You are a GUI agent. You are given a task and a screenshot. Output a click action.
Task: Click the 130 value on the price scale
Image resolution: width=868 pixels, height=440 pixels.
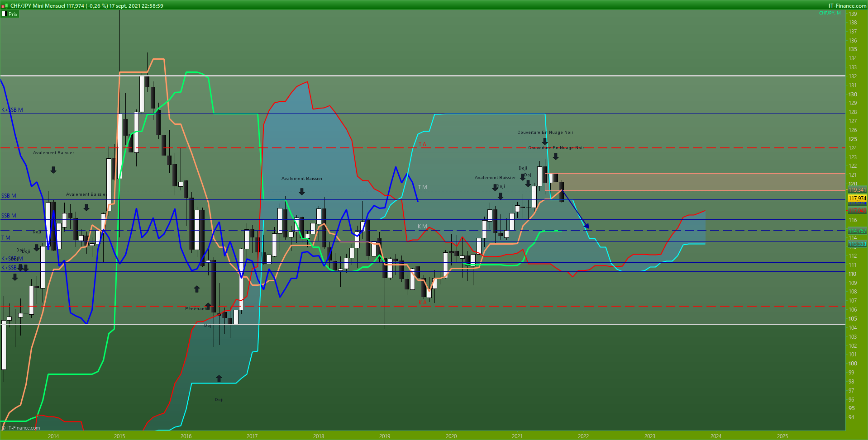853,95
